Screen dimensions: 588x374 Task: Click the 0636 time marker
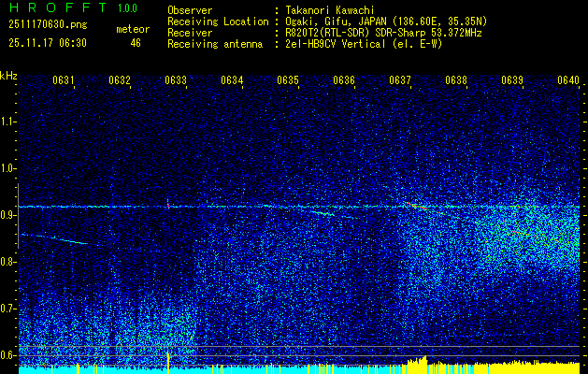[344, 80]
